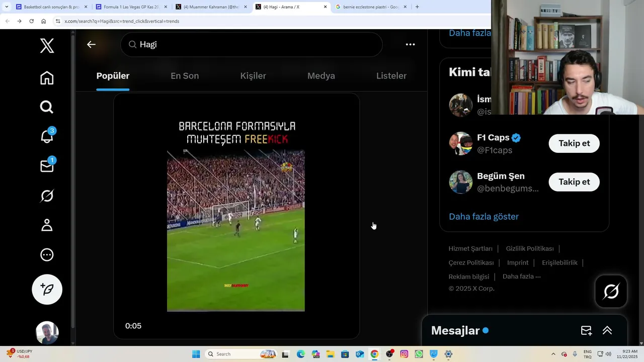Screen dimensions: 644x362
Task: Click the X logo in the sidebar
Action: pyautogui.click(x=47, y=46)
